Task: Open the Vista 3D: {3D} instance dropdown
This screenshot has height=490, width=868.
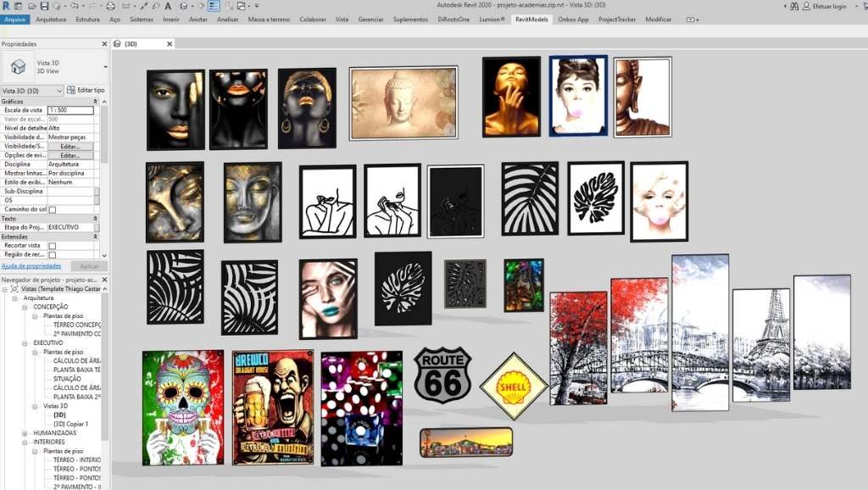Action: point(59,90)
